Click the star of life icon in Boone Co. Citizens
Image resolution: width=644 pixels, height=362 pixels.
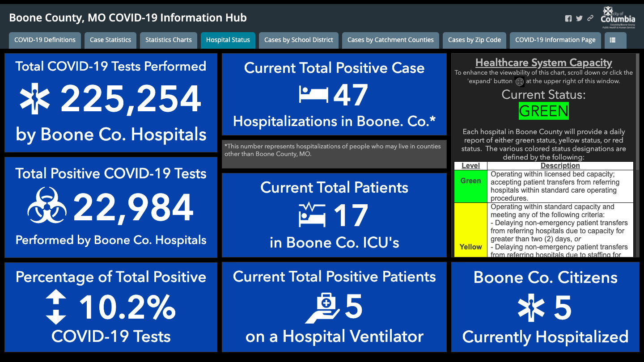tap(531, 308)
